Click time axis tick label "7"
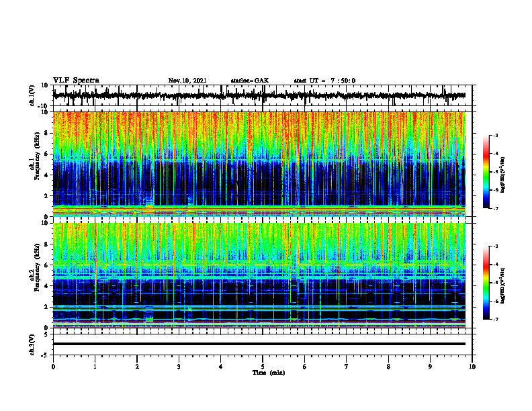The width and height of the screenshot is (532, 411). [347, 367]
